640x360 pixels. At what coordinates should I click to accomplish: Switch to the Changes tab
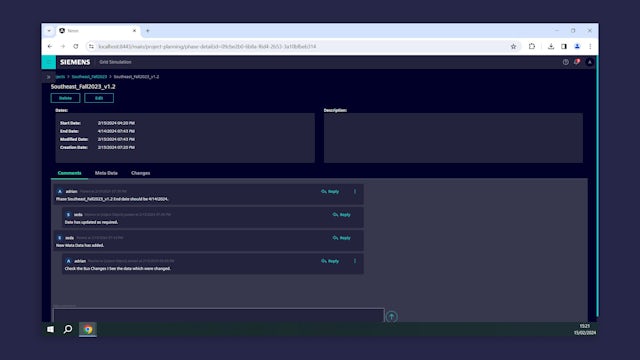click(140, 173)
